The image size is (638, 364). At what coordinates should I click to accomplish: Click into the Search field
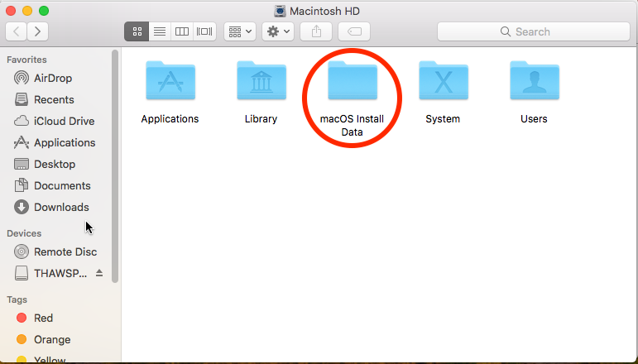[534, 31]
